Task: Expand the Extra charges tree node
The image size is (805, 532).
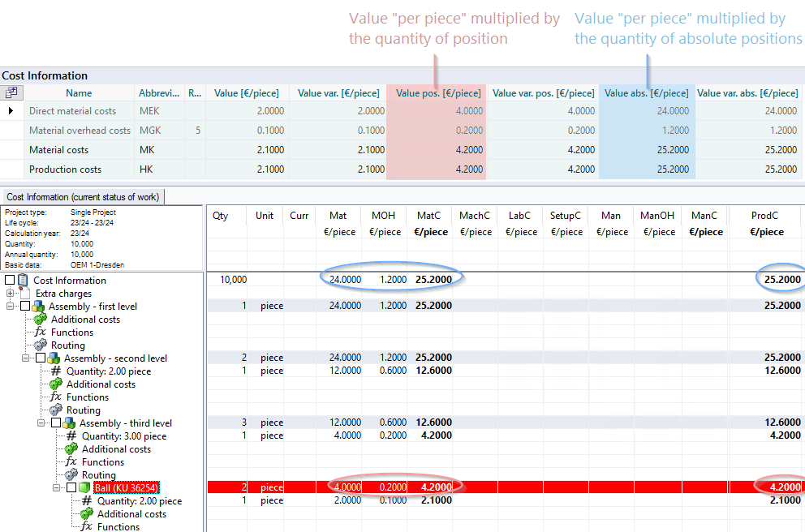Action: tap(10, 294)
